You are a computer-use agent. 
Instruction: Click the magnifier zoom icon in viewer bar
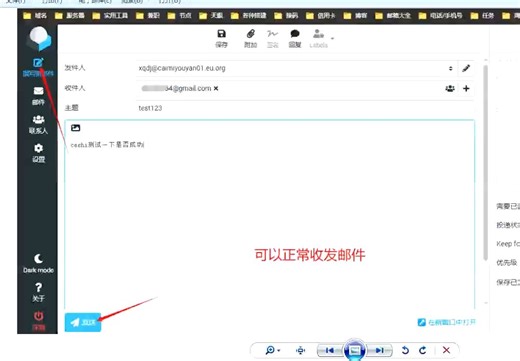pyautogui.click(x=270, y=350)
